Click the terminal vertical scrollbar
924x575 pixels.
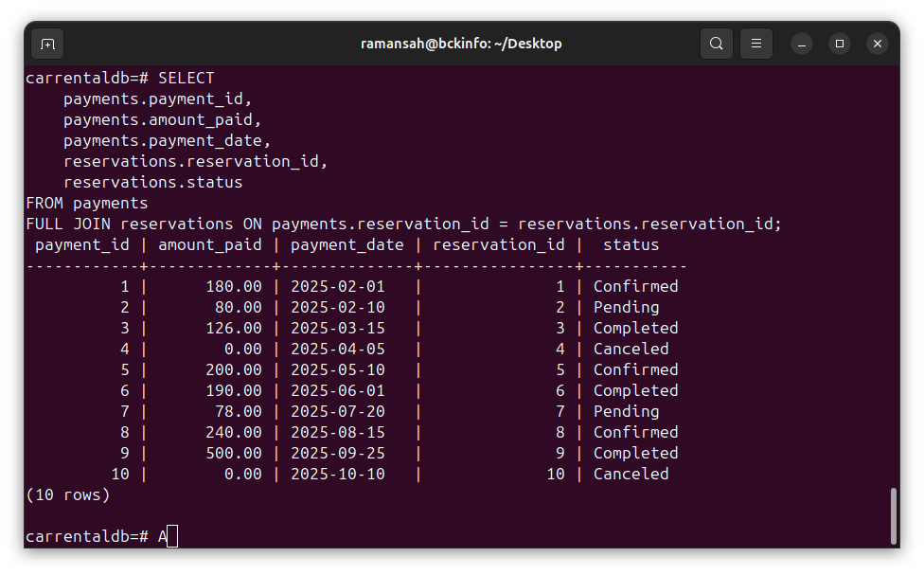(893, 516)
